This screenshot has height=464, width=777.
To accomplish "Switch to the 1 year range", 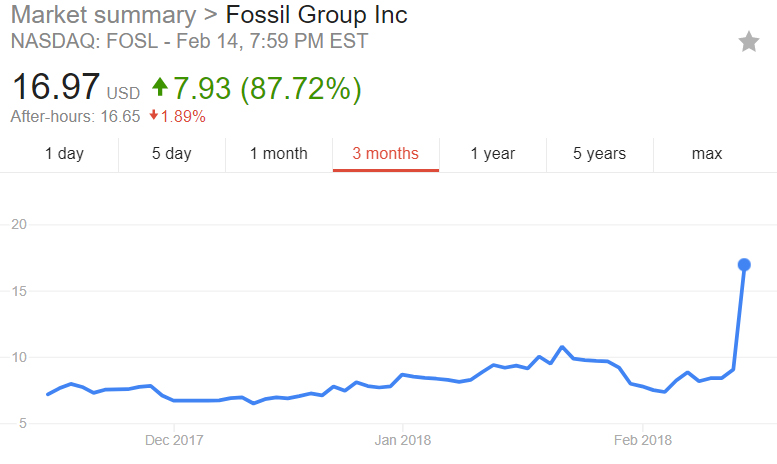I will pos(493,154).
